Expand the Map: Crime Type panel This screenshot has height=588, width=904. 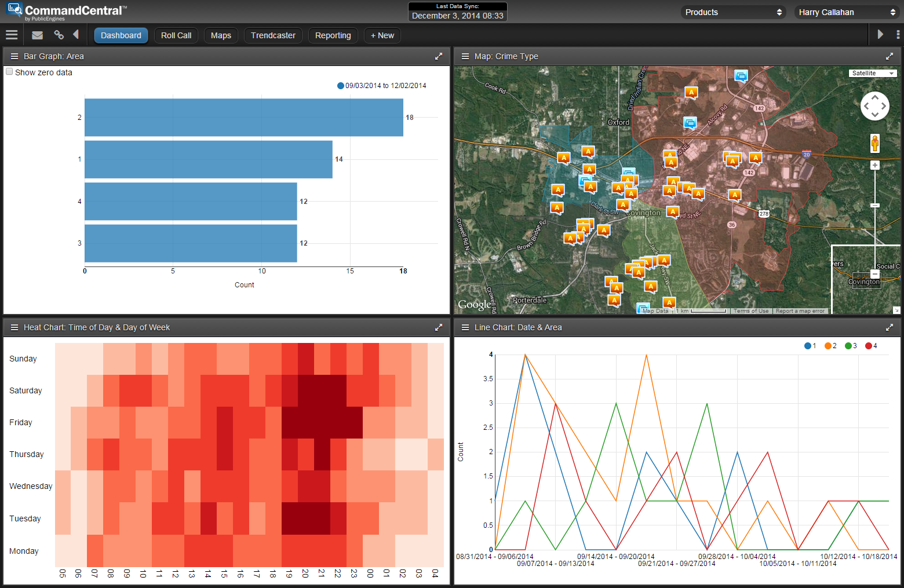point(890,56)
